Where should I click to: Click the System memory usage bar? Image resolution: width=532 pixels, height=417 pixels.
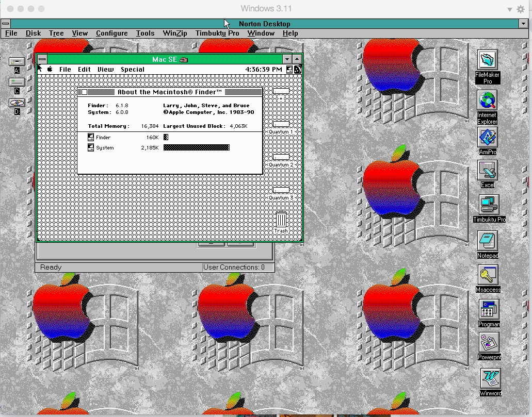pos(197,147)
